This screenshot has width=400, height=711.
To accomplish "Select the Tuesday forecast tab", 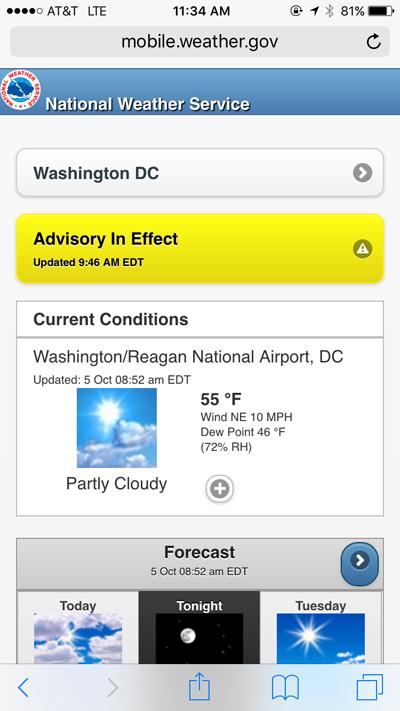I will (x=321, y=628).
